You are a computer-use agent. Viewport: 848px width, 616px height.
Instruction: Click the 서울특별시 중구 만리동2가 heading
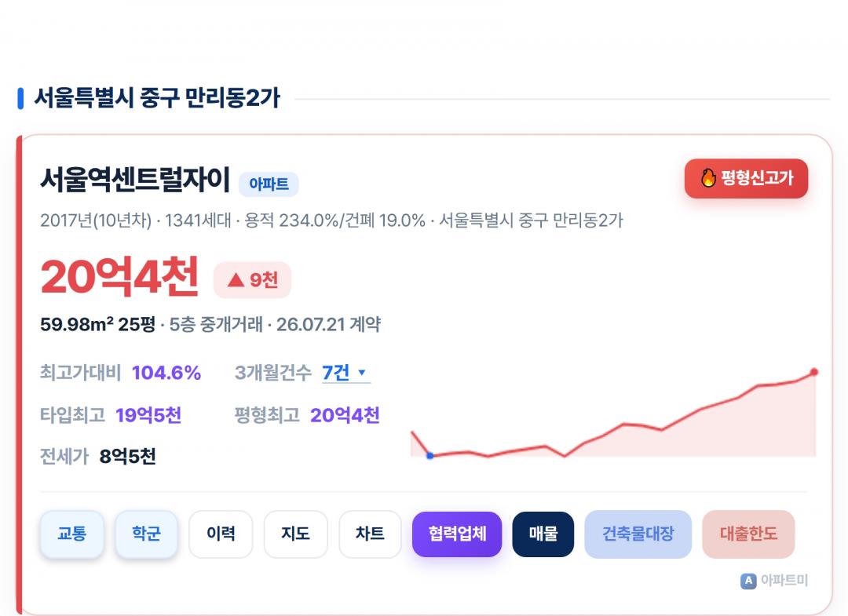tap(157, 98)
